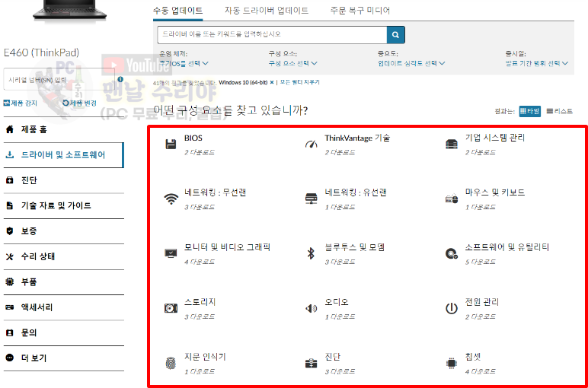Click the 지문 인식기 title text
Image resolution: width=588 pixels, height=388 pixels.
click(x=205, y=357)
